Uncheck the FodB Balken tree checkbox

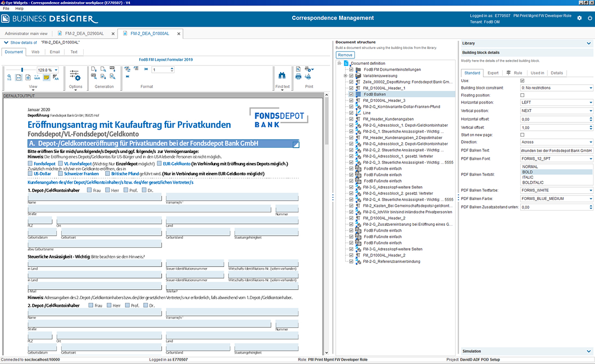click(352, 94)
